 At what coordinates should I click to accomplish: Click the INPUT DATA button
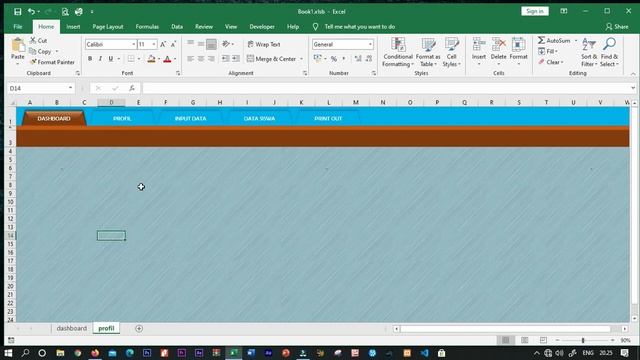point(190,118)
